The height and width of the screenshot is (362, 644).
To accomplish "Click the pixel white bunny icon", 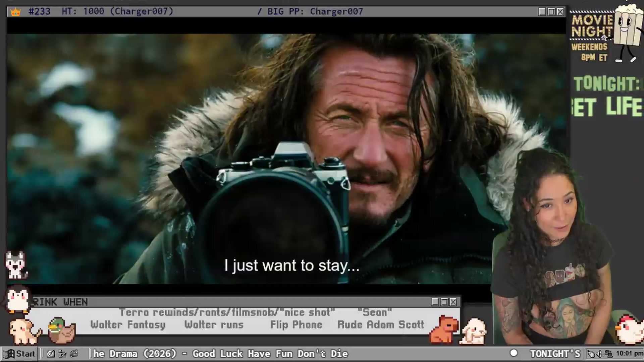I will pyautogui.click(x=473, y=331).
